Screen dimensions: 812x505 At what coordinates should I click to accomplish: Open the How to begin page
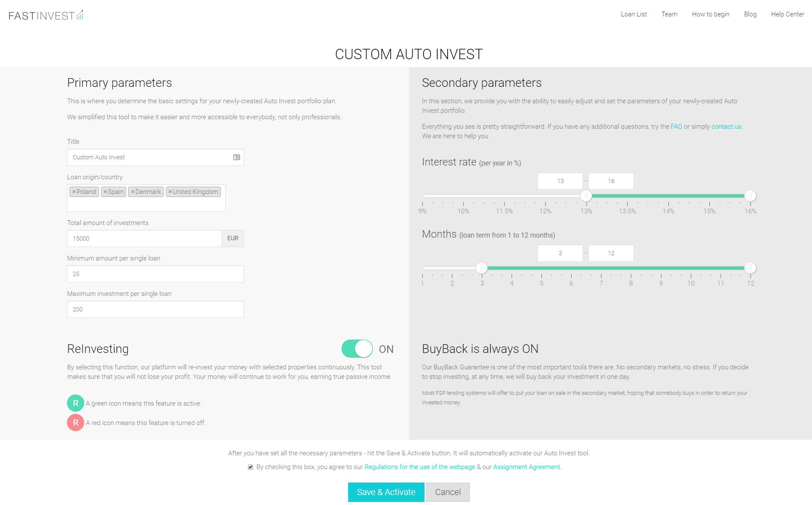(x=710, y=14)
